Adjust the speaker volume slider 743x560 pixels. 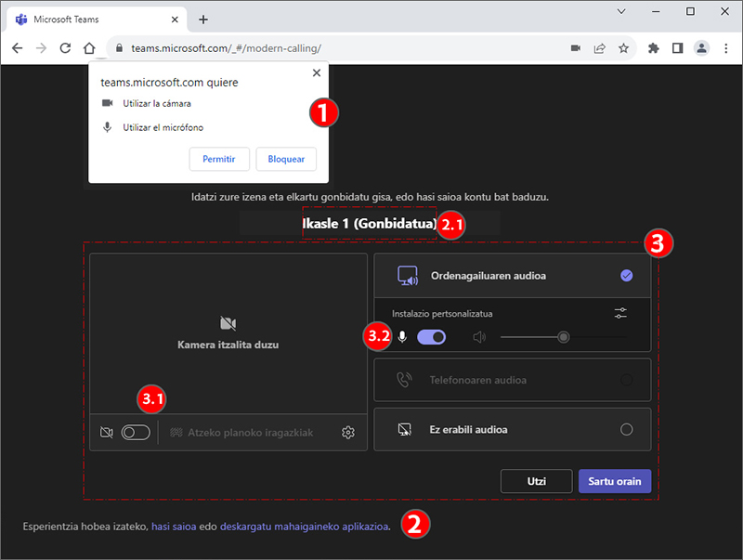564,337
